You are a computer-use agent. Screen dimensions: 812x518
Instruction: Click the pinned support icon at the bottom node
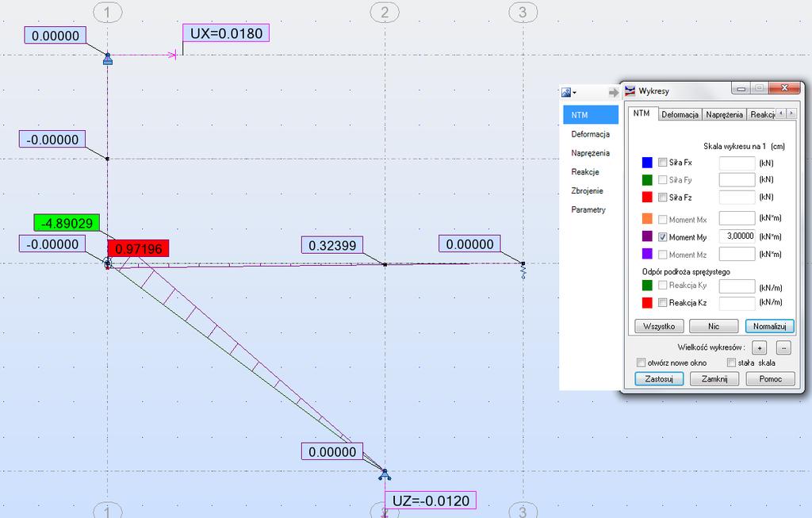tap(385, 474)
